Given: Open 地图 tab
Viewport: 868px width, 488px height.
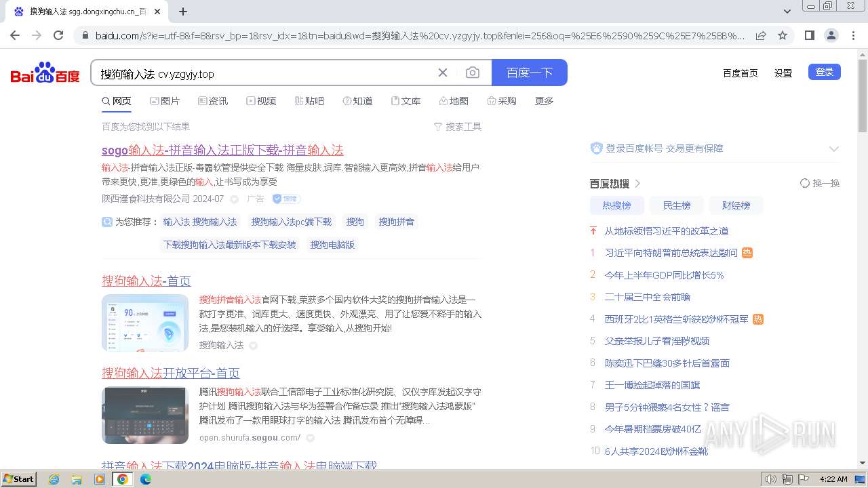Looking at the screenshot, I should 454,101.
